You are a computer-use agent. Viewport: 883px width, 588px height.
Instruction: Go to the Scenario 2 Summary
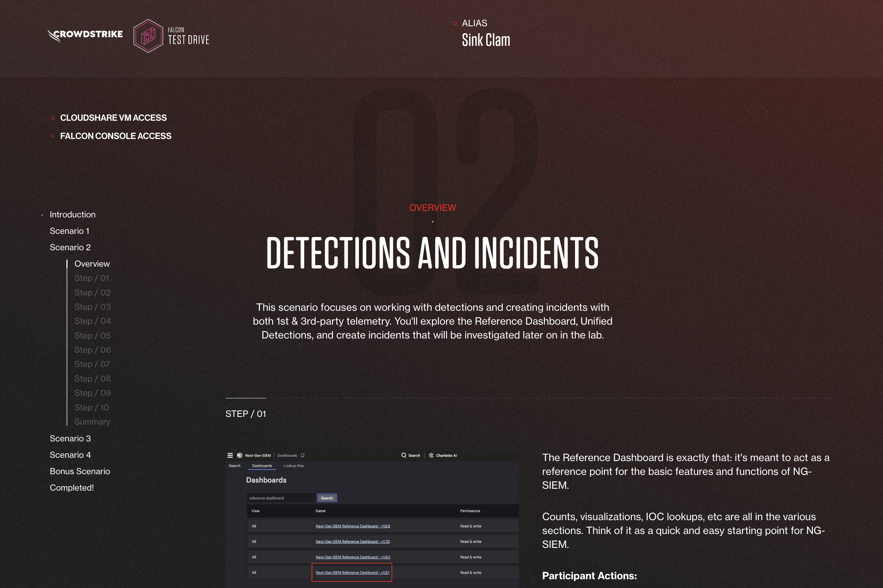(92, 422)
